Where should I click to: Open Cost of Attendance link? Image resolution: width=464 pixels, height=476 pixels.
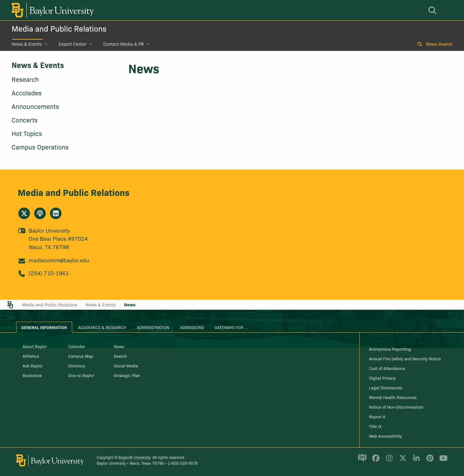387,369
